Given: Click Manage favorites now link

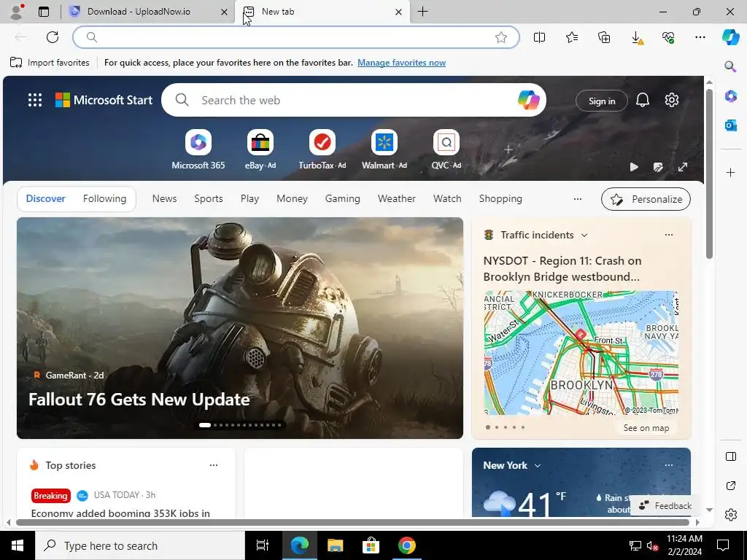Looking at the screenshot, I should (402, 63).
